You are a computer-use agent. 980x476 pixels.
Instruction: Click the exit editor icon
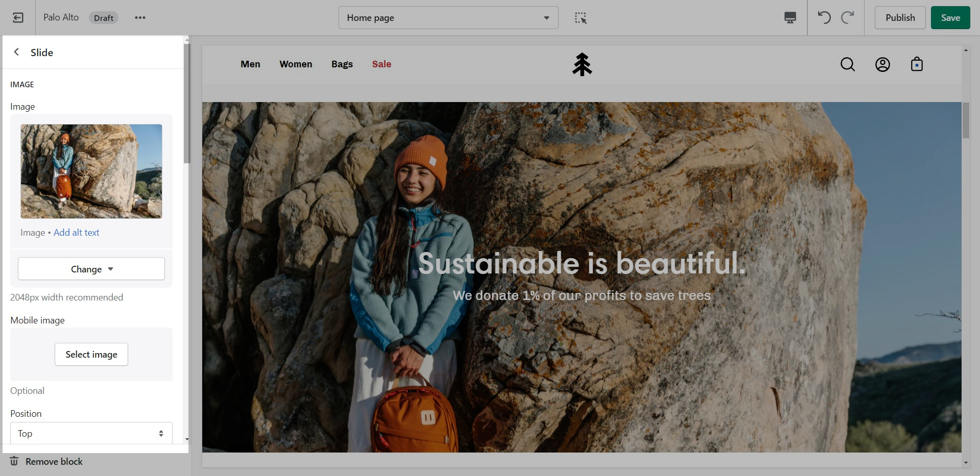tap(18, 18)
